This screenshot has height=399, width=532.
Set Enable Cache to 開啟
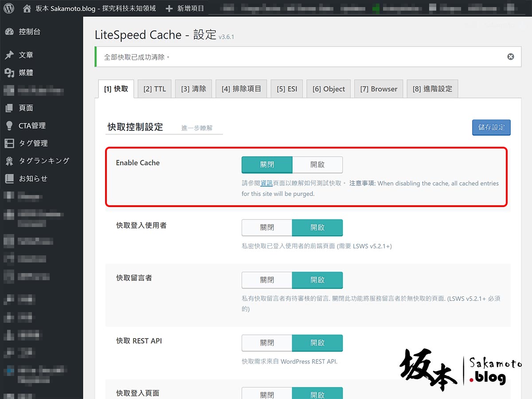pyautogui.click(x=317, y=164)
